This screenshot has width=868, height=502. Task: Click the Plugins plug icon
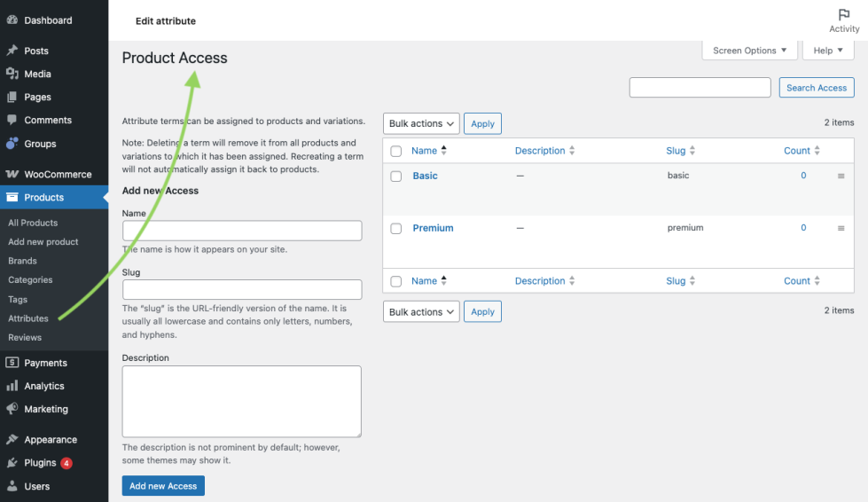tap(12, 463)
